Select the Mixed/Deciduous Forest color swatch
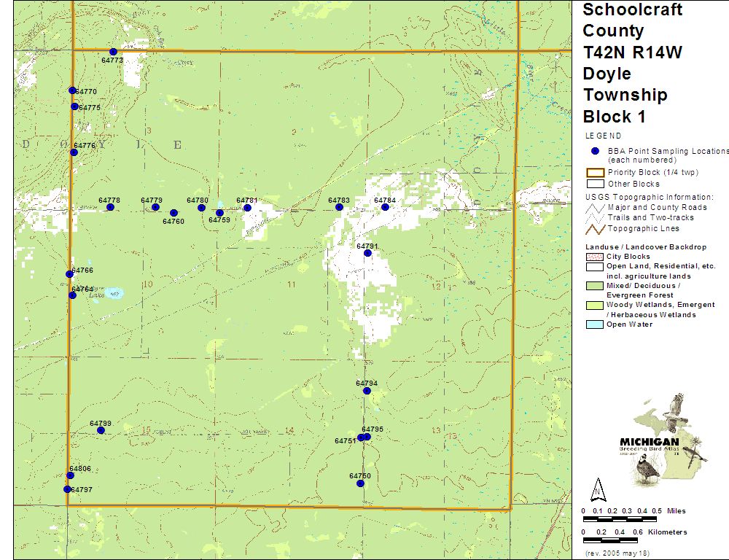This screenshot has height=560, width=729. pyautogui.click(x=595, y=286)
